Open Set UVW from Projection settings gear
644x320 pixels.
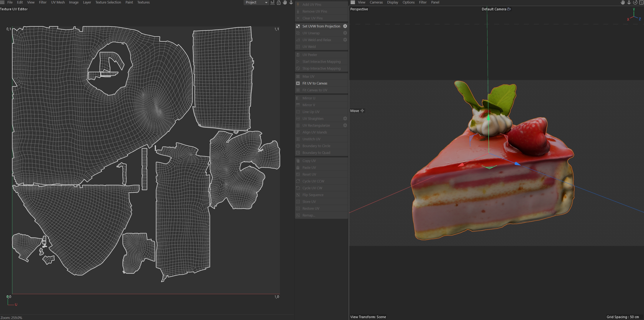pos(345,26)
